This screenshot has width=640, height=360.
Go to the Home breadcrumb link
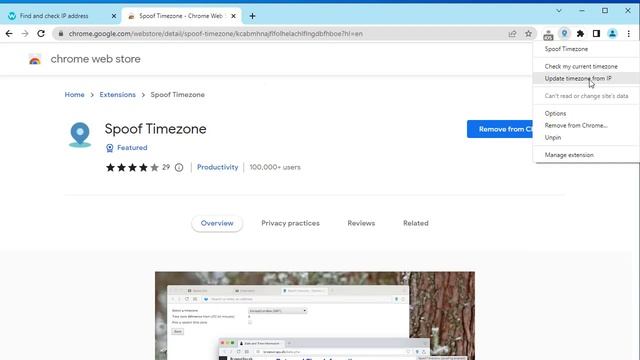pos(74,95)
